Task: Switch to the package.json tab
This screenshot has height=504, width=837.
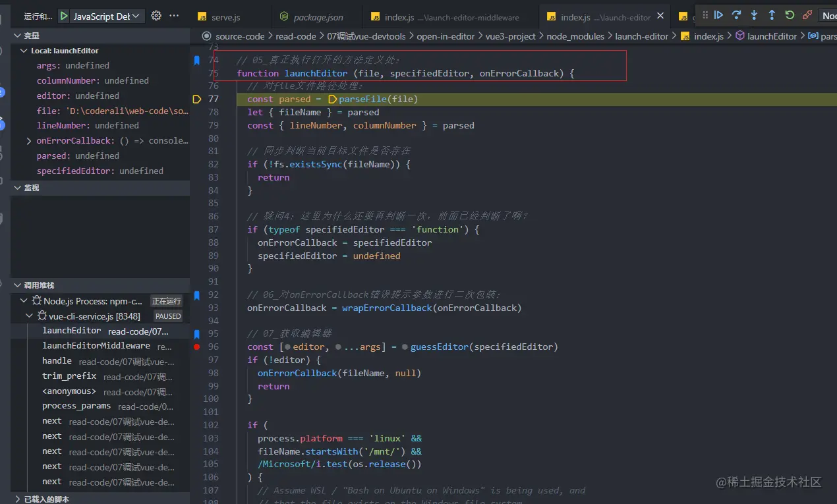Action: click(318, 17)
